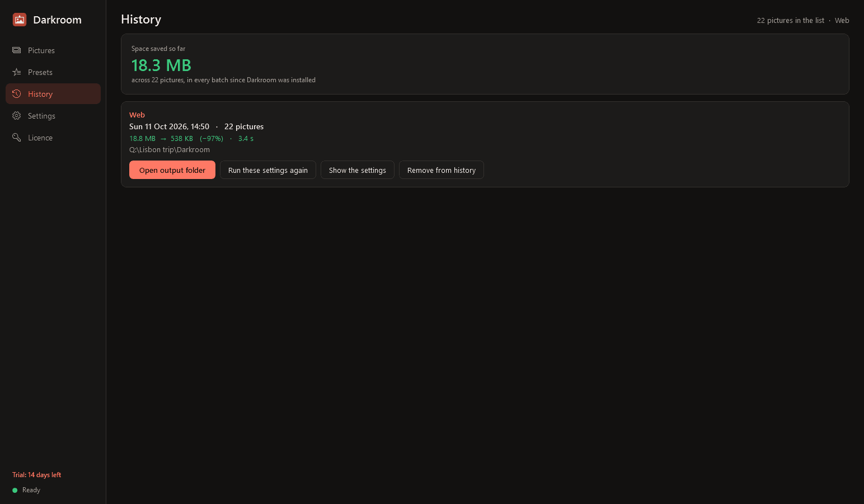Click the output path Q:\Lisbon trip\Darkroom

[170, 150]
